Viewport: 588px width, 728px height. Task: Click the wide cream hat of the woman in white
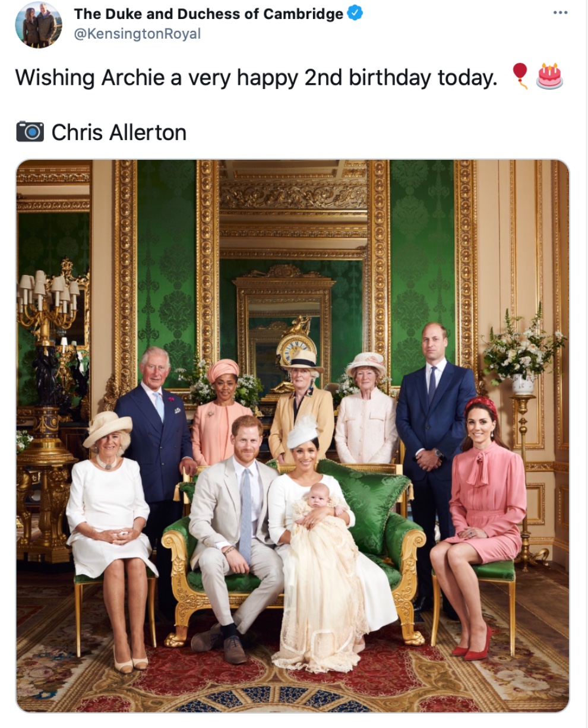point(107,426)
